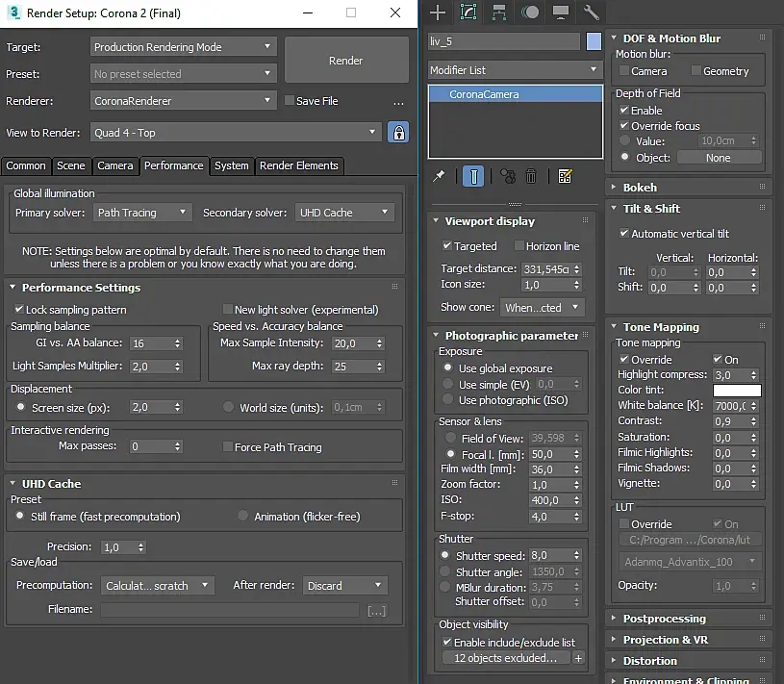This screenshot has width=784, height=684.
Task: Click the liv_5 object name field
Action: coord(504,41)
